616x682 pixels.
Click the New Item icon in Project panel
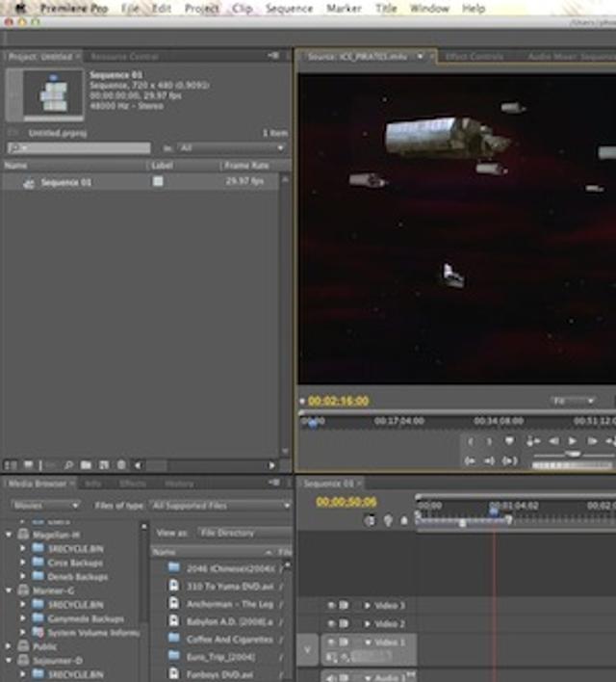(x=104, y=465)
